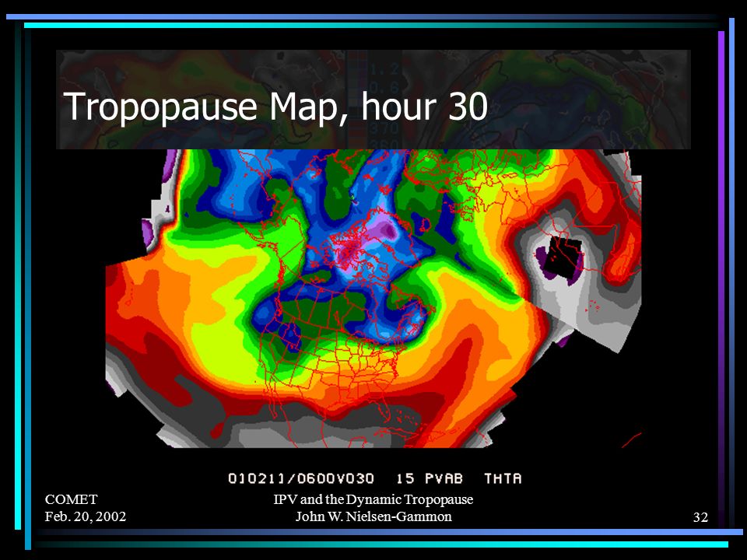Click 'IPV and the Dynamic Tropopause' footer
Screen dimensions: 747x560
point(373,499)
